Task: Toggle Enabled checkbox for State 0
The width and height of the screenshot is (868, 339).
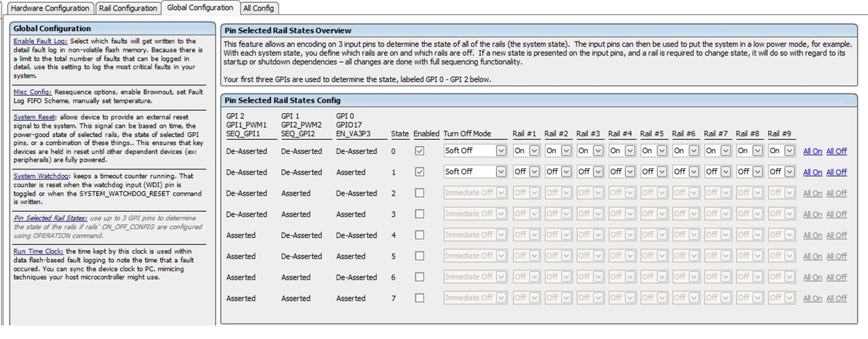Action: (420, 150)
